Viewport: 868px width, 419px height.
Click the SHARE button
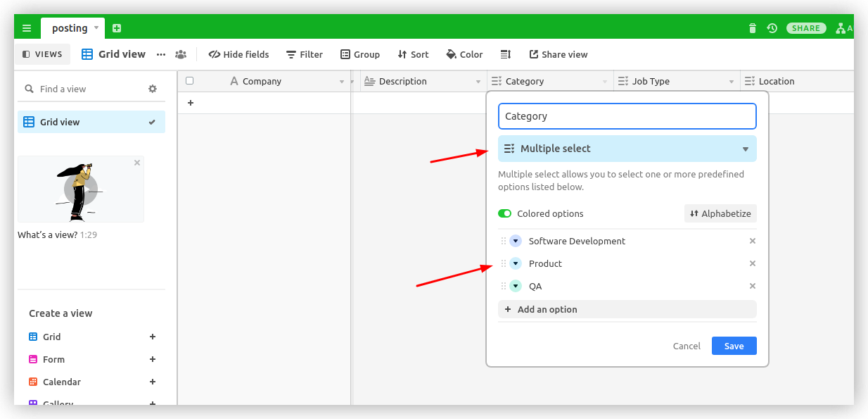pyautogui.click(x=806, y=28)
